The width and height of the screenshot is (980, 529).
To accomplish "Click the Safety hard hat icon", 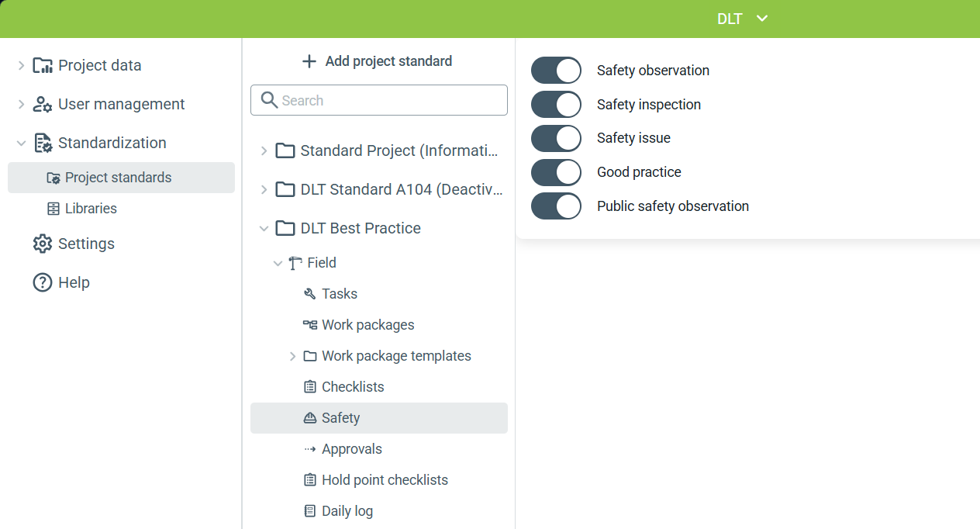I will [x=310, y=418].
